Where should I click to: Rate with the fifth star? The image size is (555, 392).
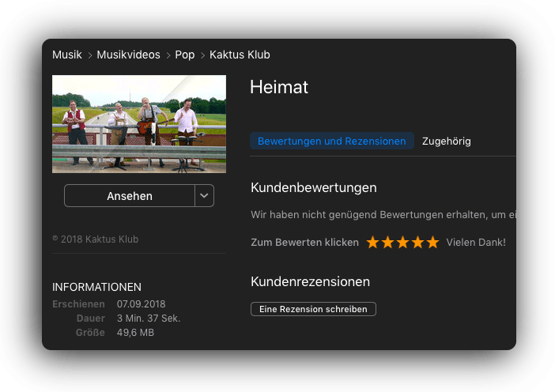pos(432,243)
